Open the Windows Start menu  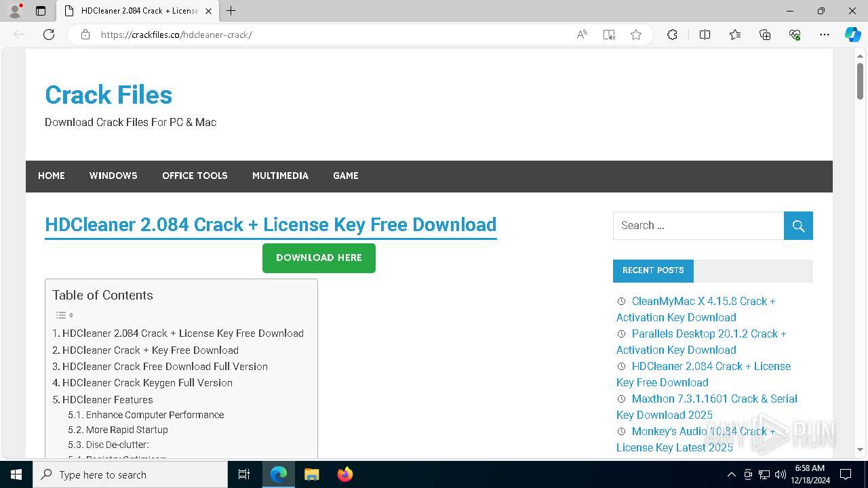click(x=16, y=474)
